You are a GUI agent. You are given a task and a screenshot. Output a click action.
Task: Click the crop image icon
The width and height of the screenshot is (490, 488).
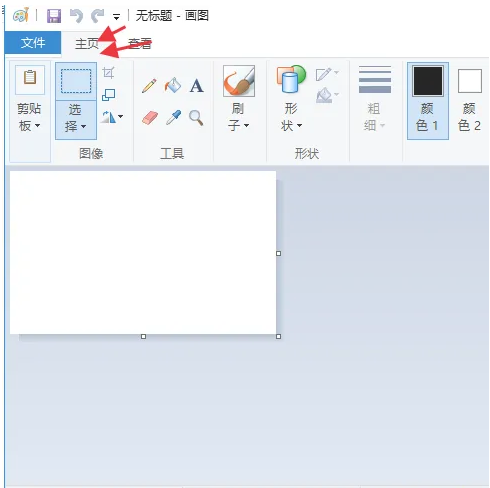tap(109, 72)
